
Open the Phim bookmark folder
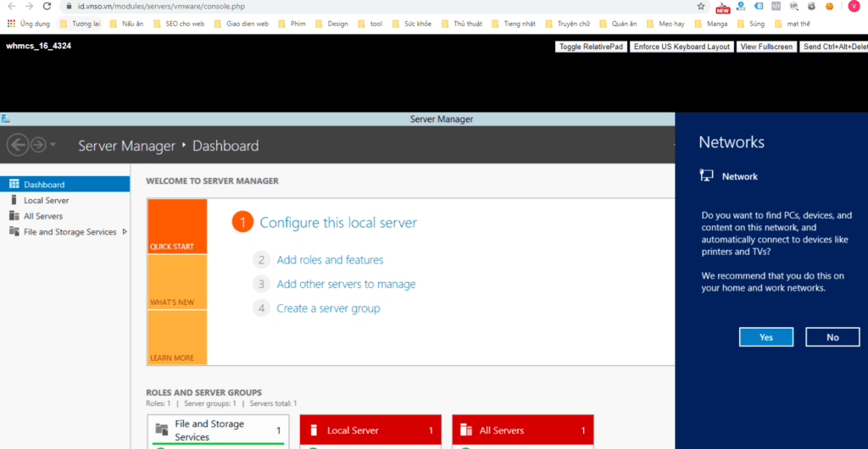click(x=292, y=24)
